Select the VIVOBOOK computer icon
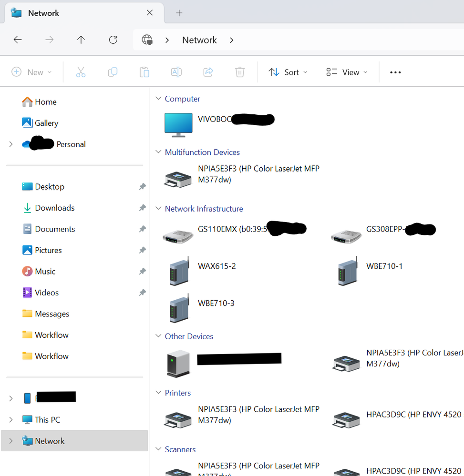The height and width of the screenshot is (476, 464). pyautogui.click(x=178, y=125)
